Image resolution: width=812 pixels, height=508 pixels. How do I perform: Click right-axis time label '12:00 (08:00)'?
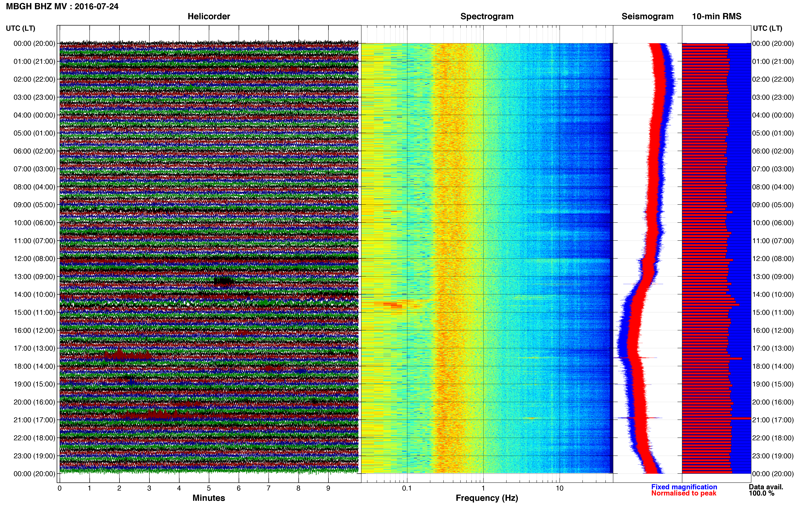coord(773,259)
